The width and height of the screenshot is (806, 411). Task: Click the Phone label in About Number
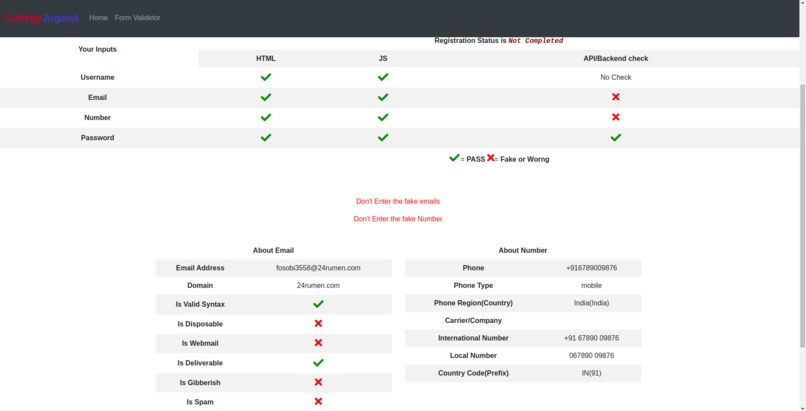click(x=473, y=268)
